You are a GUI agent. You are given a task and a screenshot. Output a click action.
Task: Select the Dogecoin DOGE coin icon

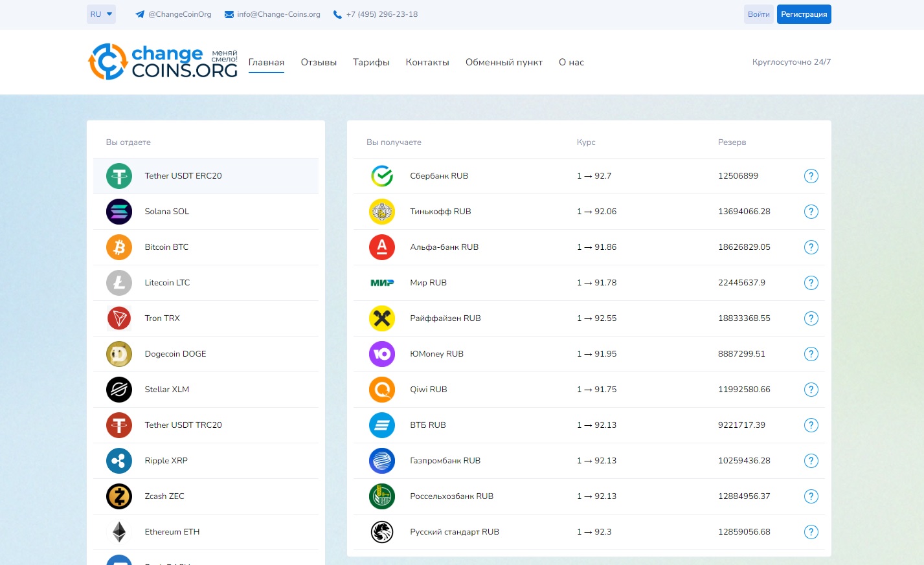119,354
